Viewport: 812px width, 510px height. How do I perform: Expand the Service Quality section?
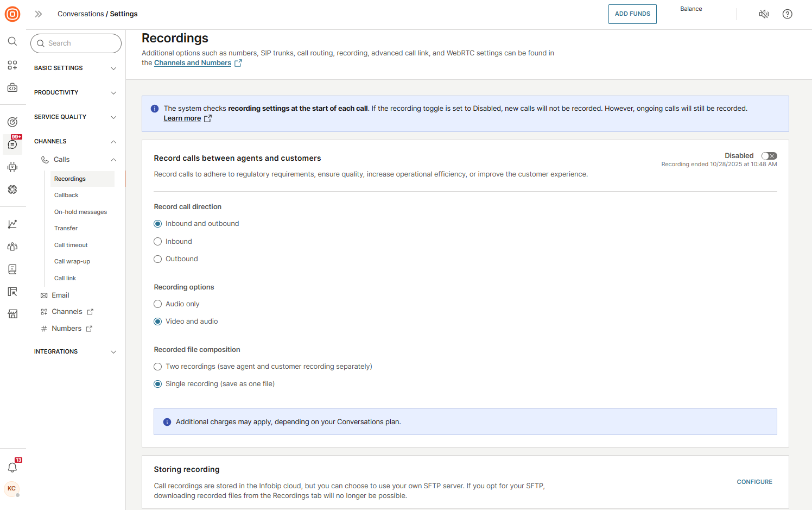tap(75, 117)
